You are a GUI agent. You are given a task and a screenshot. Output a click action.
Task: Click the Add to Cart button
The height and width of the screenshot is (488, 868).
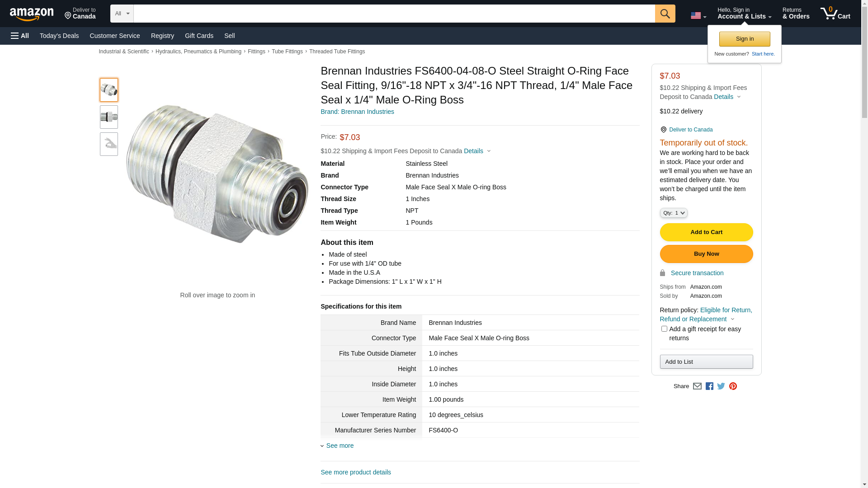click(706, 232)
